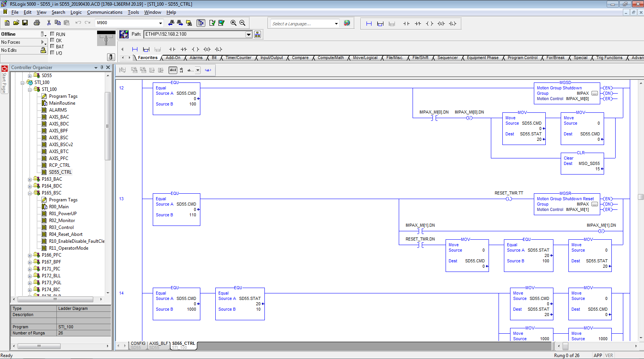644x359 pixels.
Task: Switch to the Move/Logical instruction tab
Action: (365, 58)
